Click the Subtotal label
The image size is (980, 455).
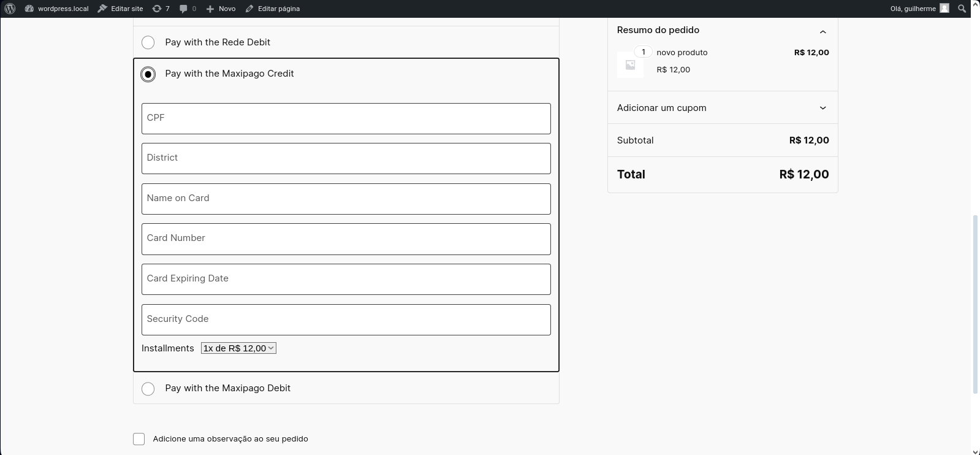tap(635, 140)
